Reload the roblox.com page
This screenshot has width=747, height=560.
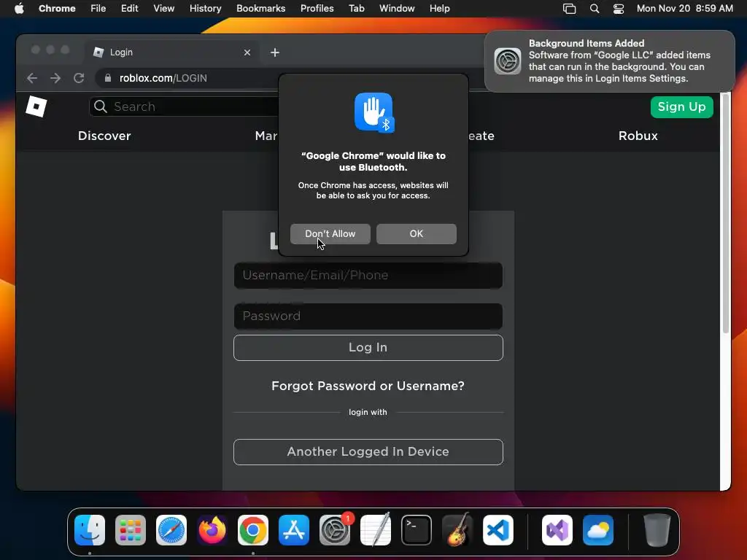pos(79,78)
